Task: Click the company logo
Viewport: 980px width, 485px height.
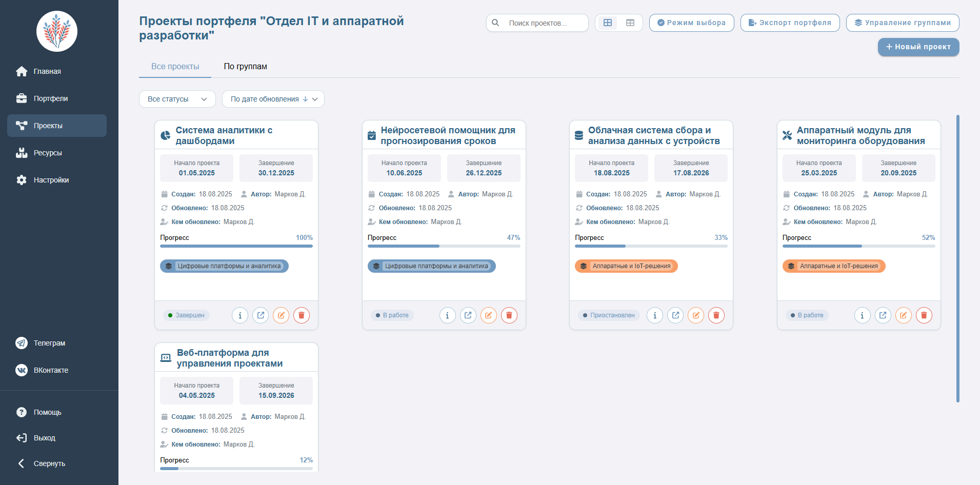Action: pyautogui.click(x=57, y=31)
